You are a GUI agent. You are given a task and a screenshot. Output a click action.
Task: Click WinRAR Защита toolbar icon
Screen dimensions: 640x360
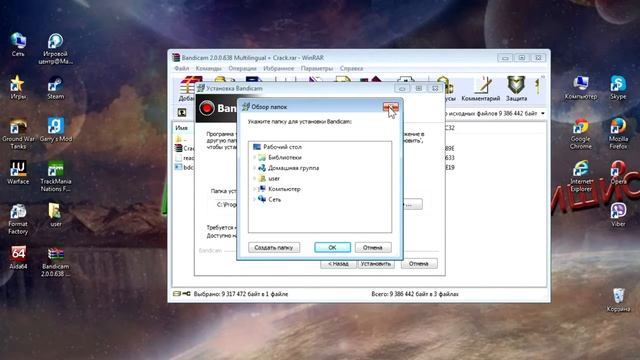click(x=516, y=89)
